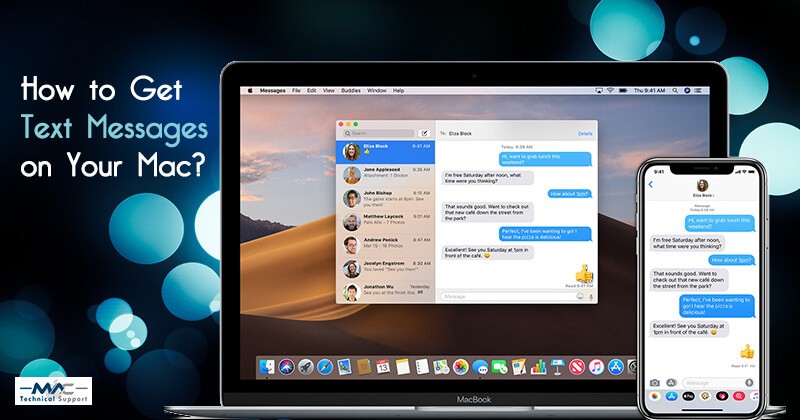Open red News icon in dock
This screenshot has height=420, width=800.
coord(577,366)
